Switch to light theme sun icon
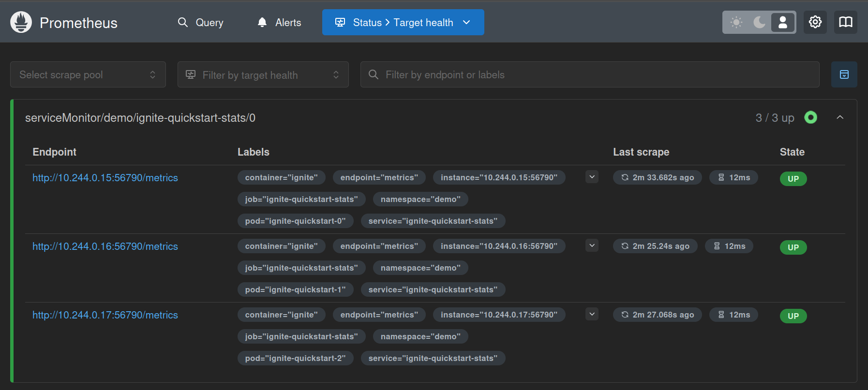This screenshot has height=390, width=868. pyautogui.click(x=736, y=22)
